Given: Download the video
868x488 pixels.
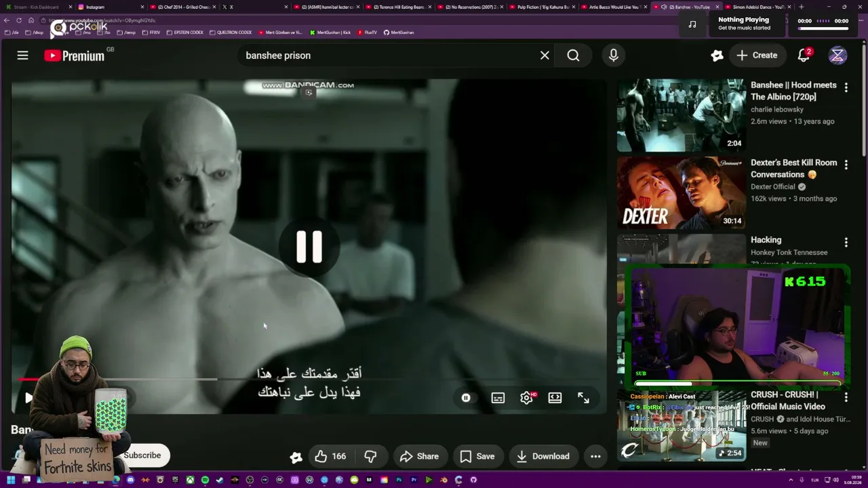Looking at the screenshot, I should [543, 456].
